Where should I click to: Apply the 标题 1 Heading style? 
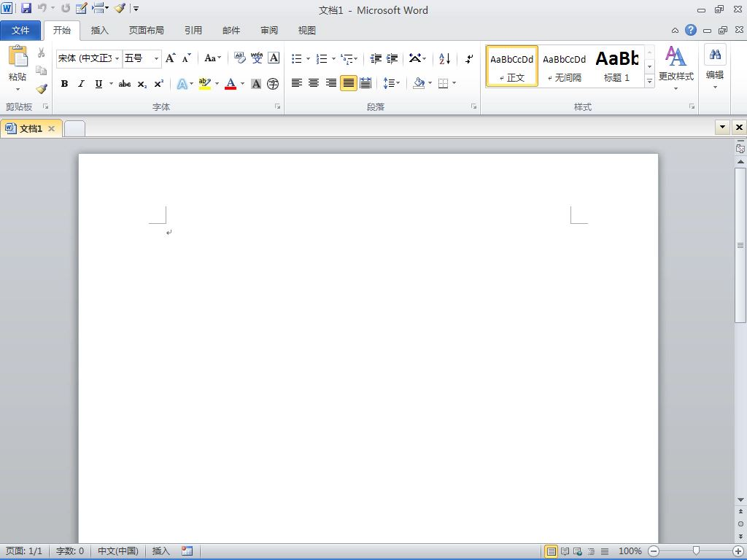[617, 66]
